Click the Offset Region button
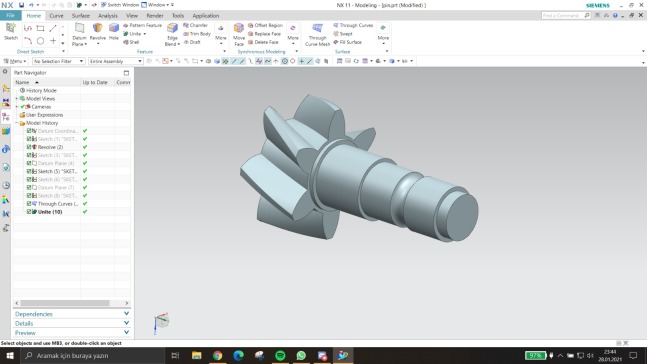The height and width of the screenshot is (364, 647). [265, 25]
